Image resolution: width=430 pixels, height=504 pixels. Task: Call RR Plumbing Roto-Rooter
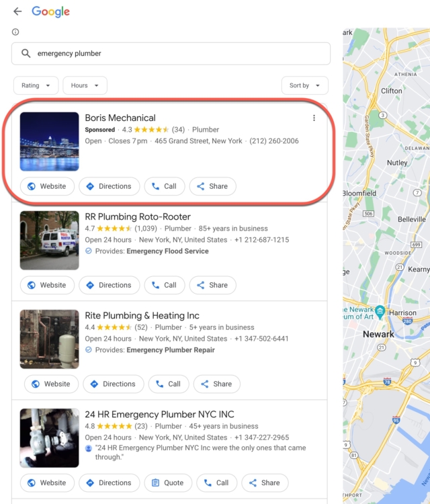(x=163, y=285)
